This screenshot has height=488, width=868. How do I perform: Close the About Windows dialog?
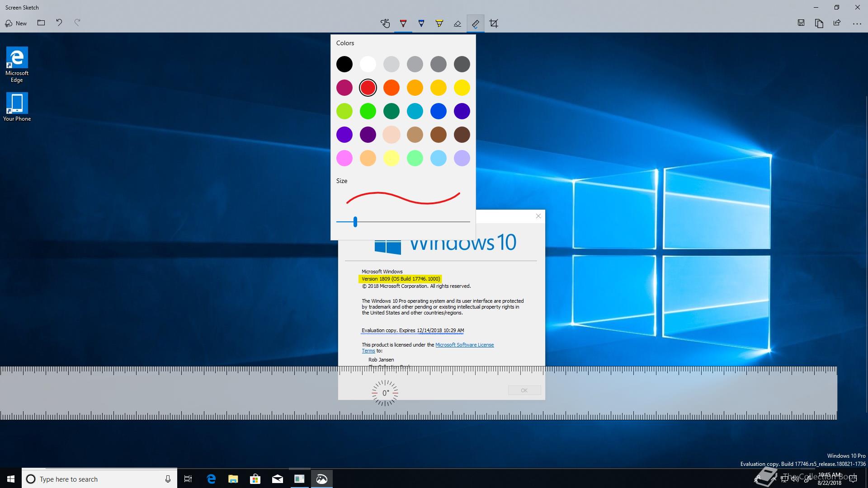point(538,216)
